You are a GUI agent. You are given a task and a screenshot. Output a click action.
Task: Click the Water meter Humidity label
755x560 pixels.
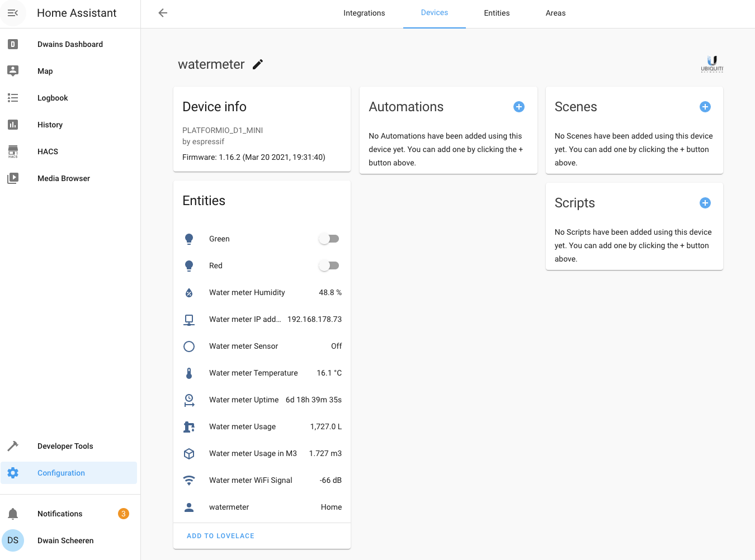(247, 292)
